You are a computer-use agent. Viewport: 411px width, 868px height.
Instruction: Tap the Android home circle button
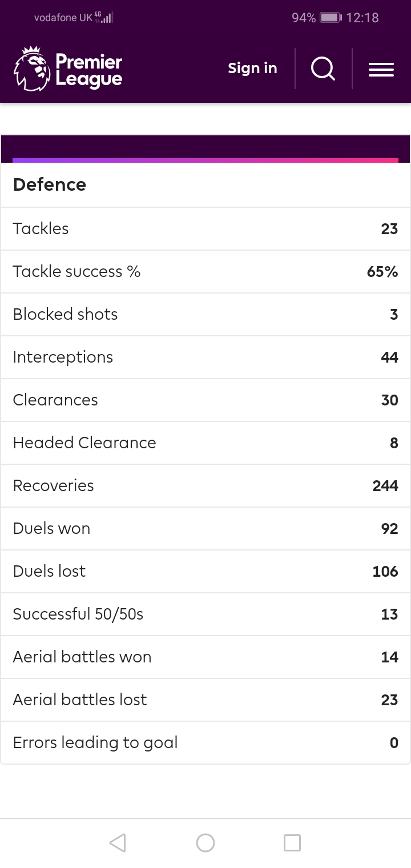205,843
